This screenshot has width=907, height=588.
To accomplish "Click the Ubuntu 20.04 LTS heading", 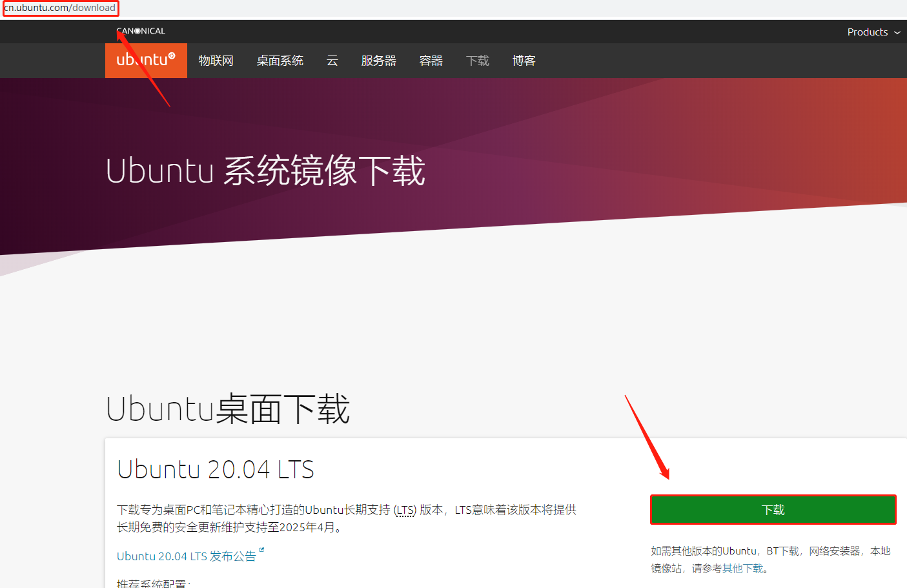I will pyautogui.click(x=216, y=470).
